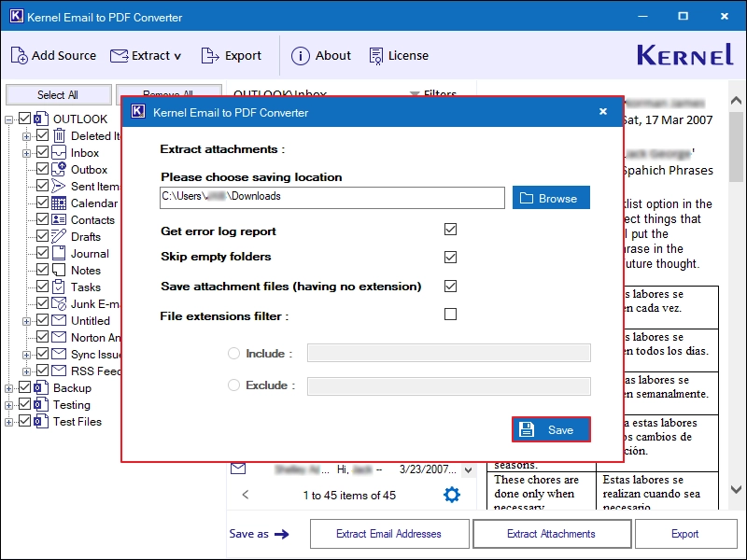Click the Untitled folder envelope icon

tap(59, 320)
